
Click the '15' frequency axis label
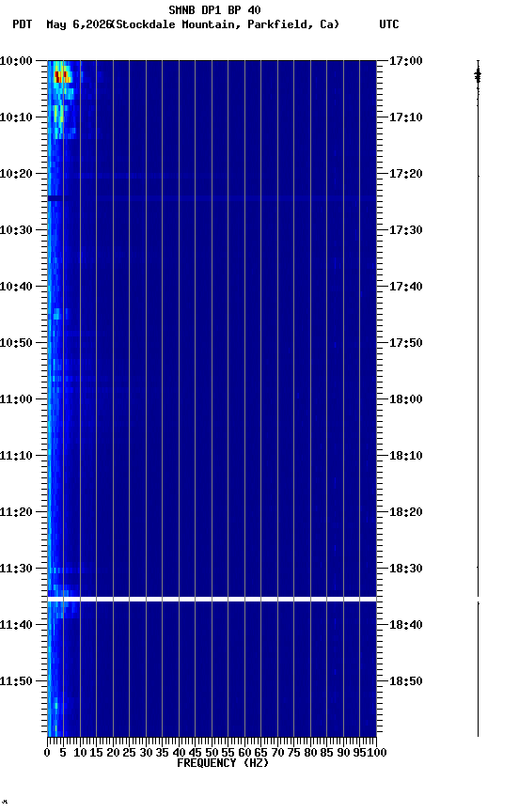[96, 754]
